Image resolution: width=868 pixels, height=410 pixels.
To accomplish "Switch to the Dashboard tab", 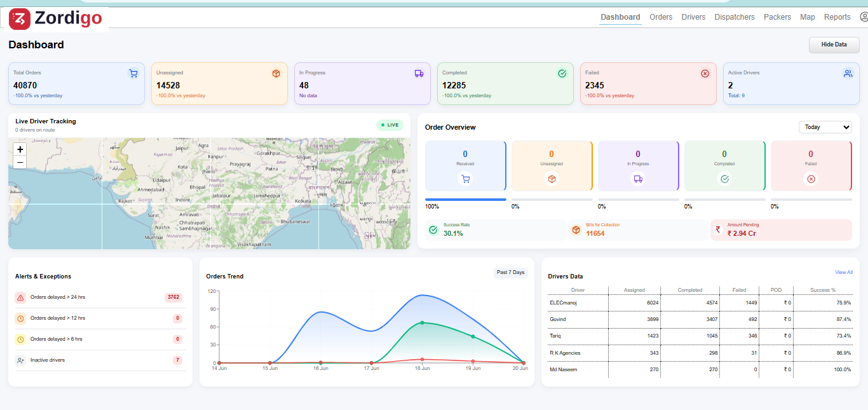I will coord(620,17).
